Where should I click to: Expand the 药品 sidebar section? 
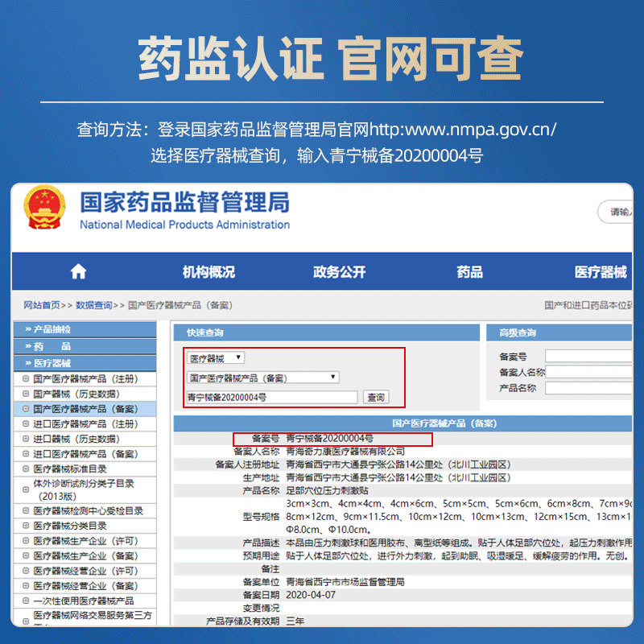click(85, 346)
